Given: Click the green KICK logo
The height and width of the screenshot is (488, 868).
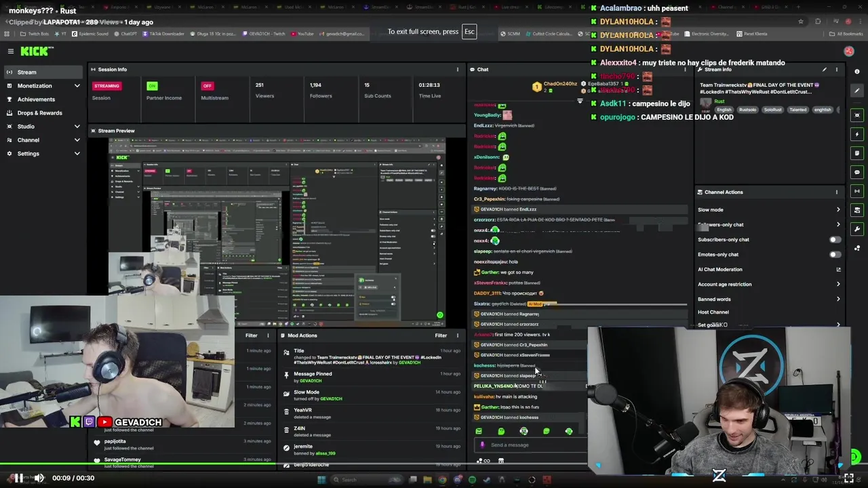Looking at the screenshot, I should (x=36, y=51).
